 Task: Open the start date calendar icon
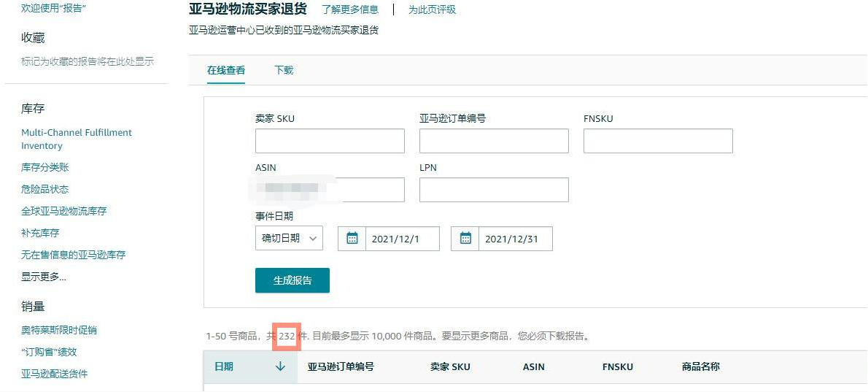[x=352, y=239]
